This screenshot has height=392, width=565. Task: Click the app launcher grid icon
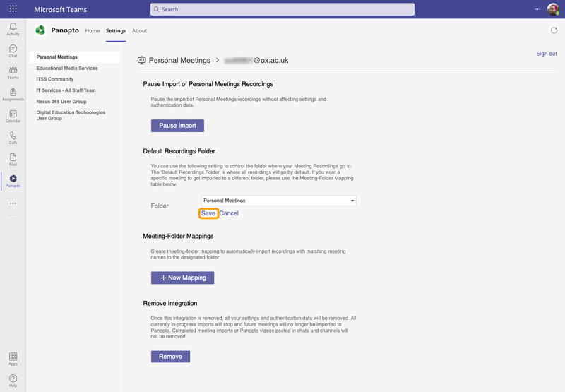(13, 9)
